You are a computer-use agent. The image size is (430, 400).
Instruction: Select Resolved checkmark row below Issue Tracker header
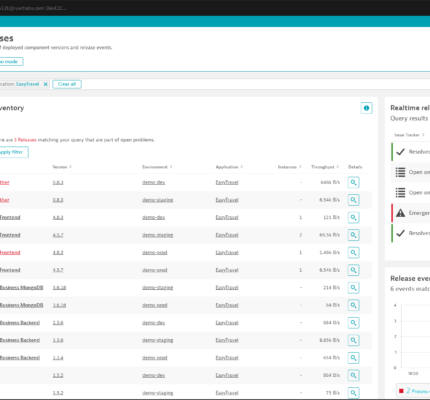411,152
